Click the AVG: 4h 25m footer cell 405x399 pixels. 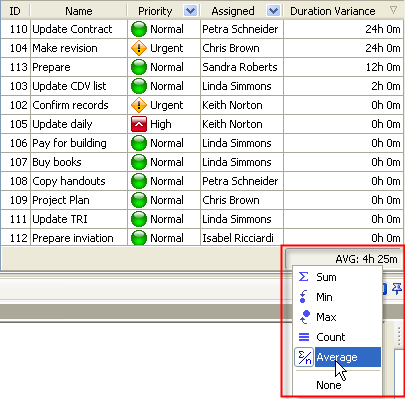click(343, 259)
